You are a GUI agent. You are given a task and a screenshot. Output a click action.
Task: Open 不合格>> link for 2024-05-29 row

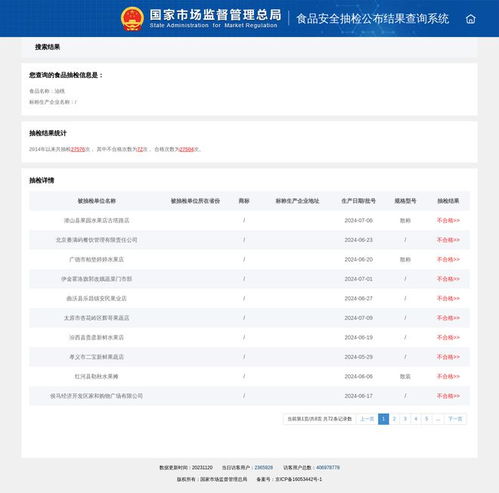click(x=448, y=357)
